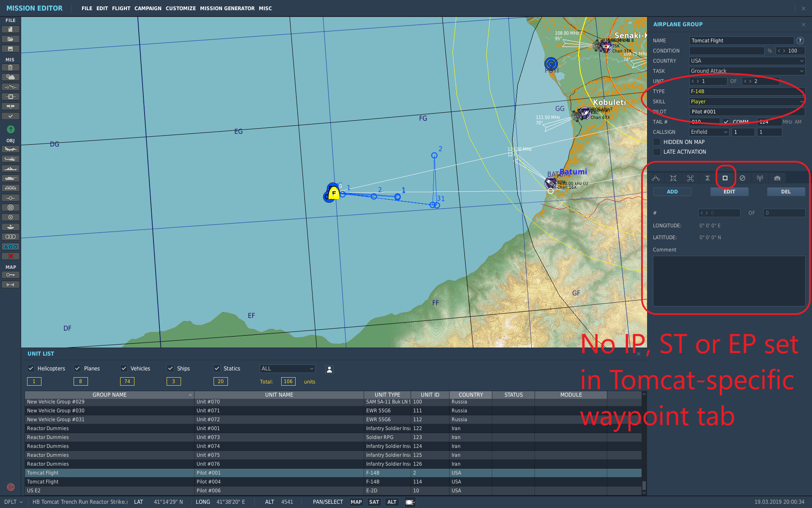Select the static object bridge icon

[11, 188]
